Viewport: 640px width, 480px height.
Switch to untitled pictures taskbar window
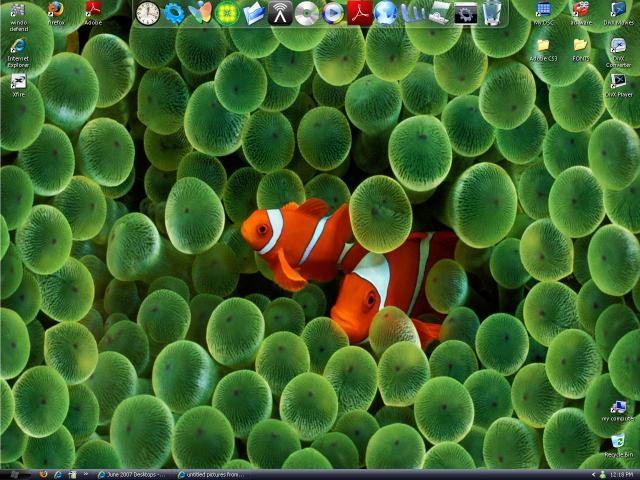tap(211, 475)
